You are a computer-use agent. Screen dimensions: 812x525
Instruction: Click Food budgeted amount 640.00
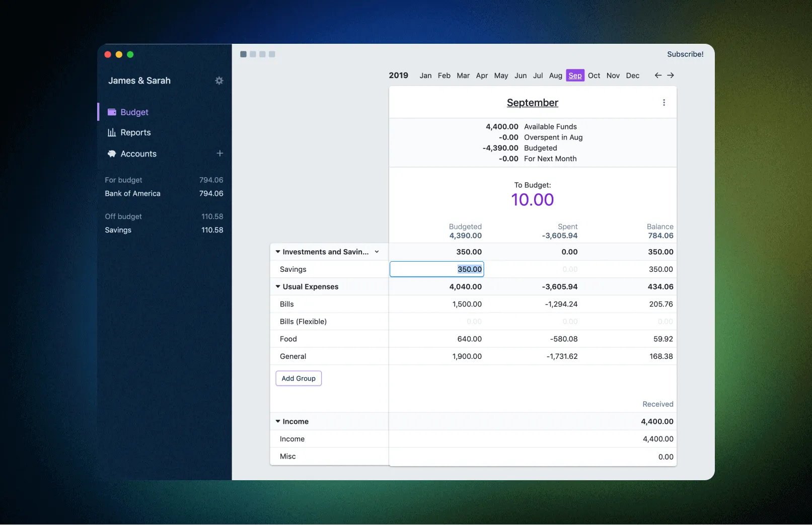pyautogui.click(x=469, y=339)
